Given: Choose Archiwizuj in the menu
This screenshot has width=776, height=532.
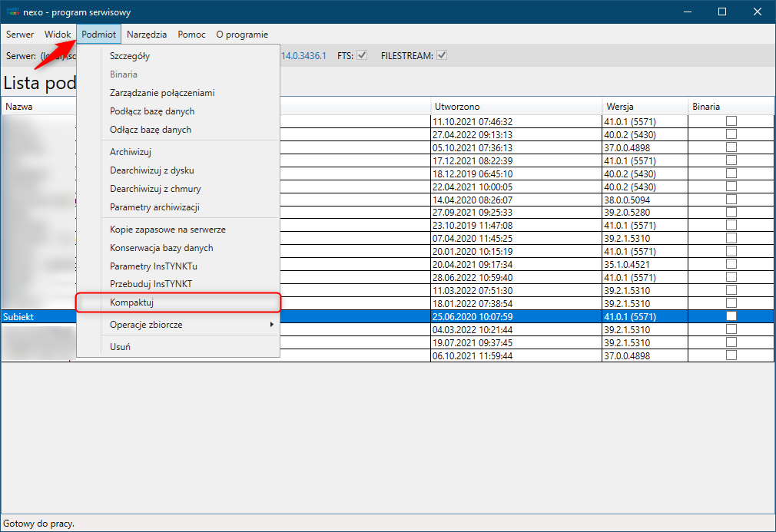Looking at the screenshot, I should pos(131,152).
